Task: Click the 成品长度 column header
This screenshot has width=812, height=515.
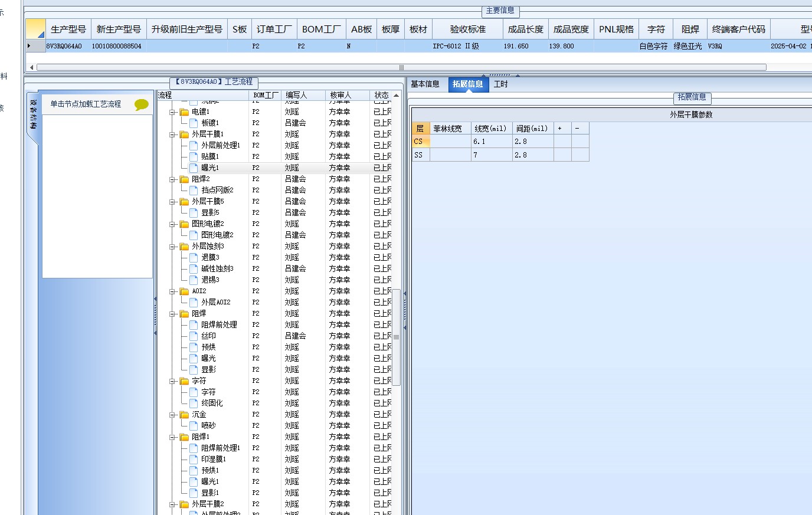Action: (x=526, y=29)
